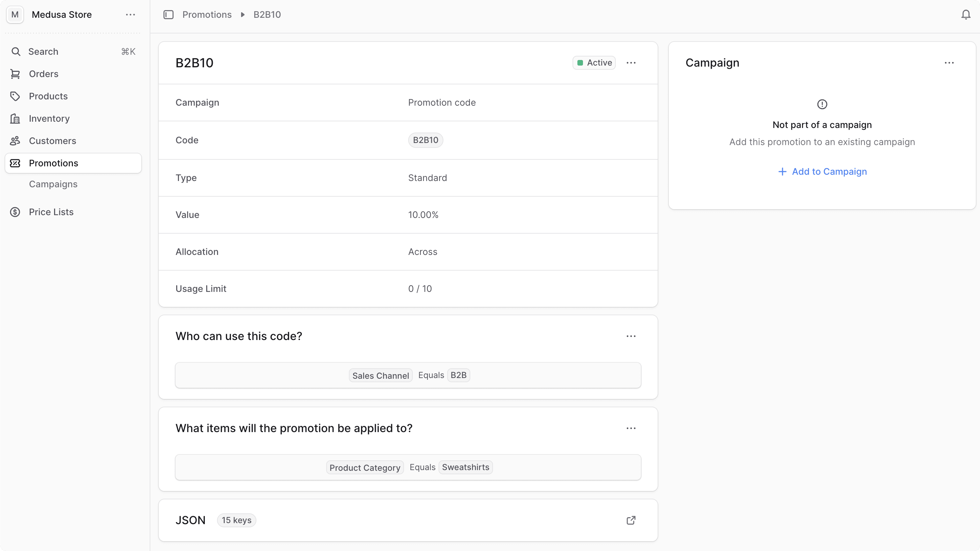
Task: Open 'What items' section actions menu
Action: pyautogui.click(x=631, y=428)
